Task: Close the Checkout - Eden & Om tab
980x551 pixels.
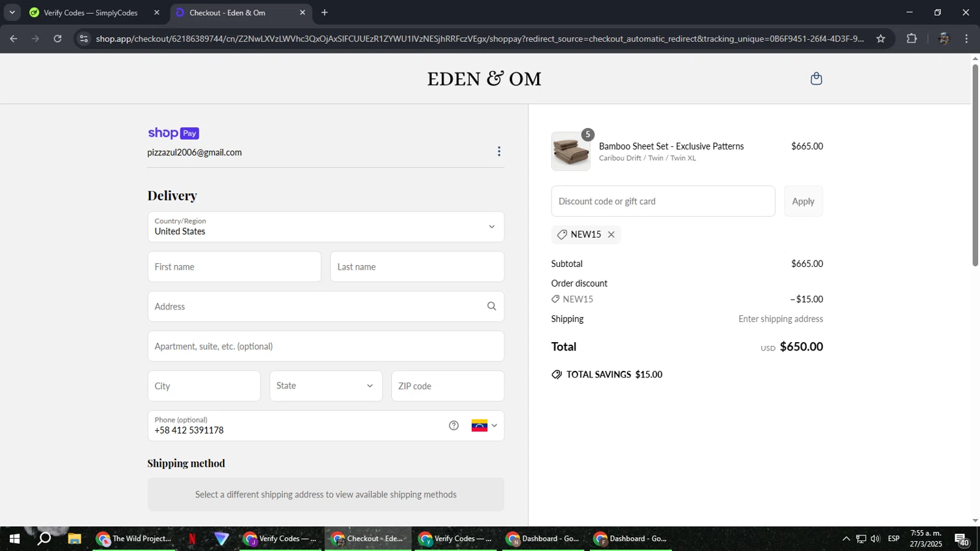Action: [x=302, y=12]
